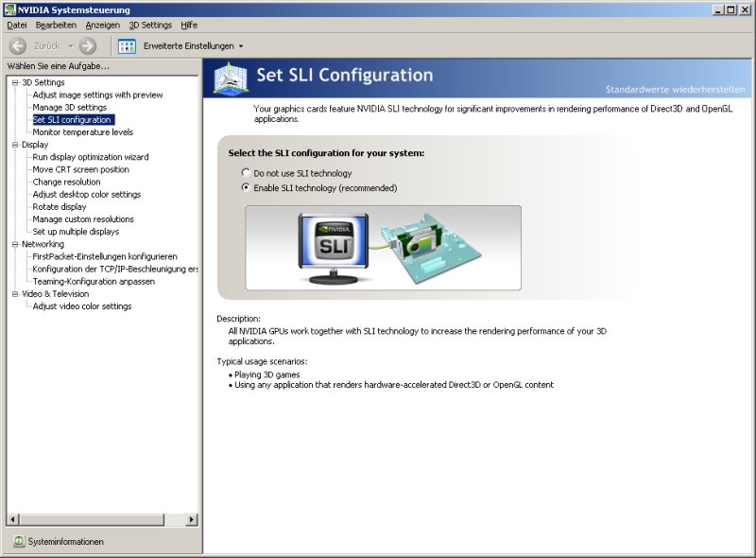This screenshot has height=558, width=756.
Task: Maximize the NVIDIA Systemsteuerung window
Action: tap(730, 9)
